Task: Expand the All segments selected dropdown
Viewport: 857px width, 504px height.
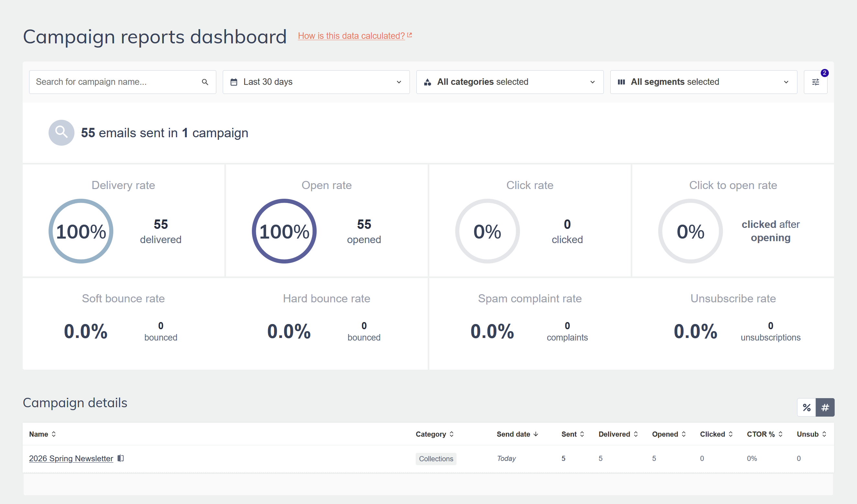Action: 703,82
